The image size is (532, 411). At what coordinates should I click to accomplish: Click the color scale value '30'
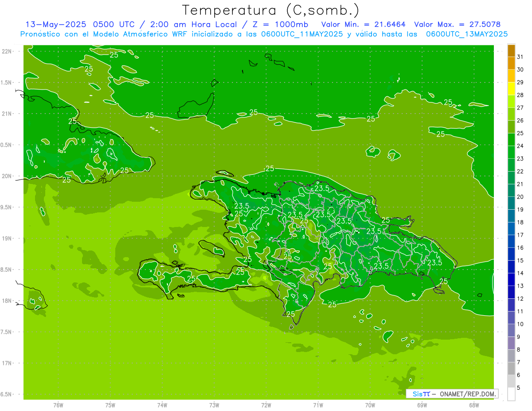point(520,70)
